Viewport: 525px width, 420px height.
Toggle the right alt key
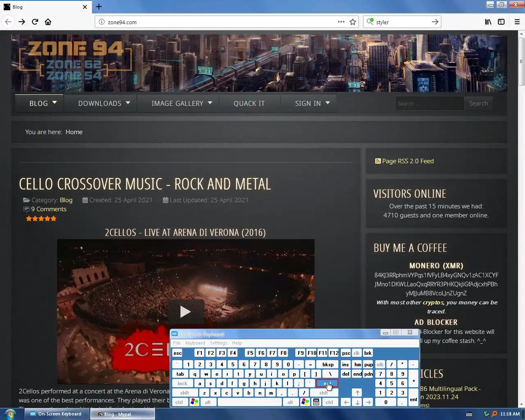[290, 402]
